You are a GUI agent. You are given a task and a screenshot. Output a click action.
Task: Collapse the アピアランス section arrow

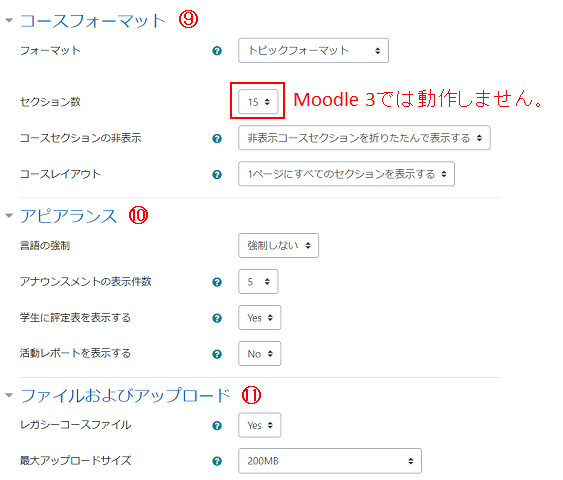(x=9, y=216)
